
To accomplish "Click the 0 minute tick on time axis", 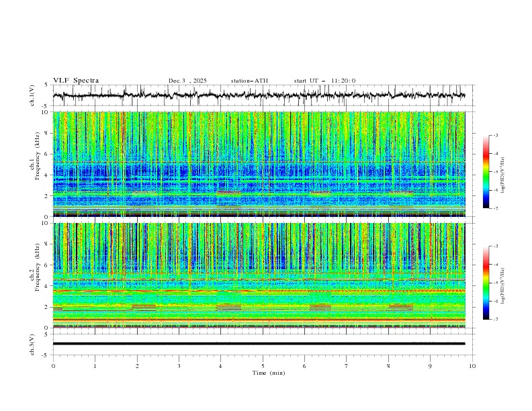I will [53, 366].
